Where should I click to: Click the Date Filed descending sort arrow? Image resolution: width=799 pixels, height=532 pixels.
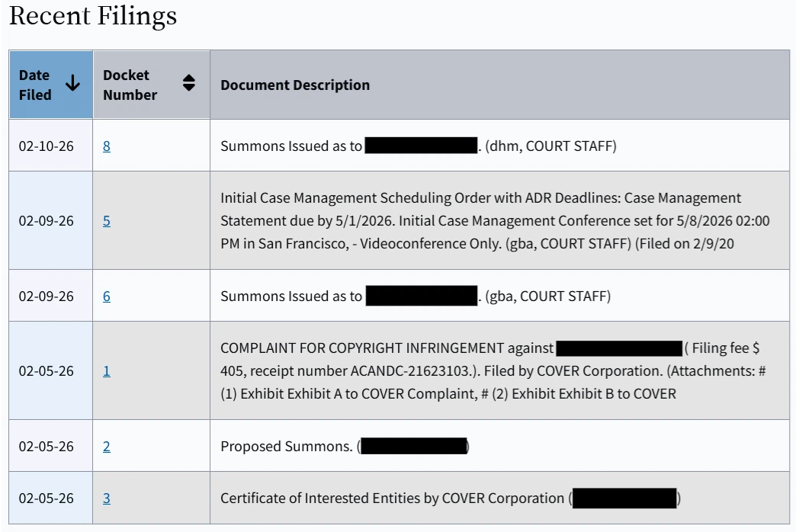click(x=72, y=85)
